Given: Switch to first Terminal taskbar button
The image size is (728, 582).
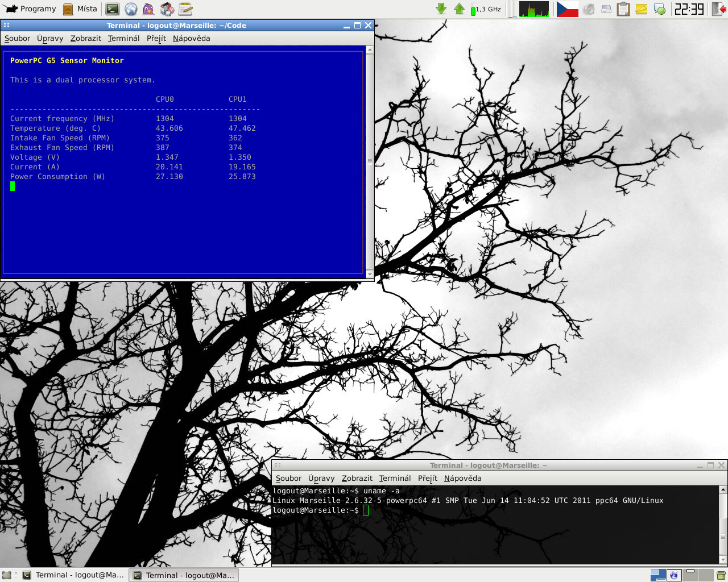Looking at the screenshot, I should pyautogui.click(x=73, y=575).
